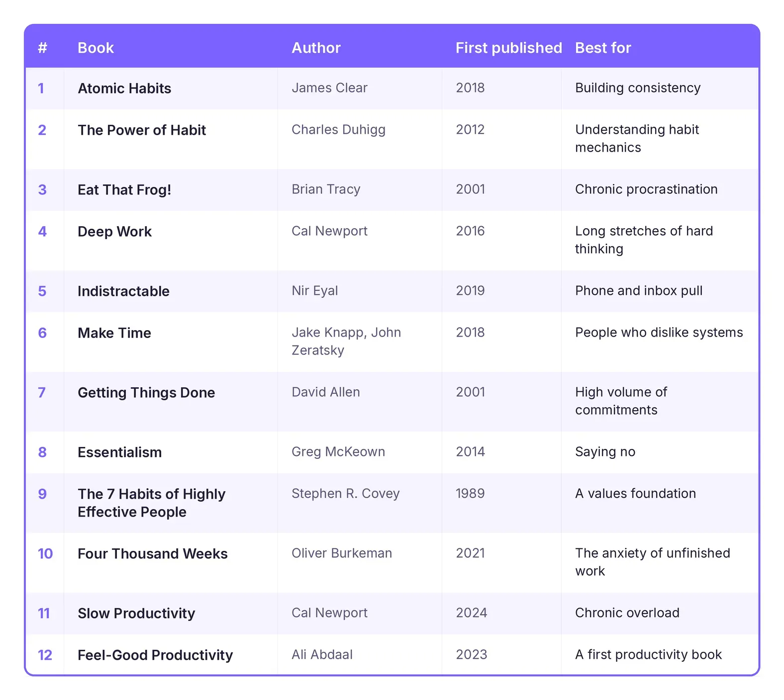Click the 'First published' column header
Image resolution: width=784 pixels, height=700 pixels.
508,48
